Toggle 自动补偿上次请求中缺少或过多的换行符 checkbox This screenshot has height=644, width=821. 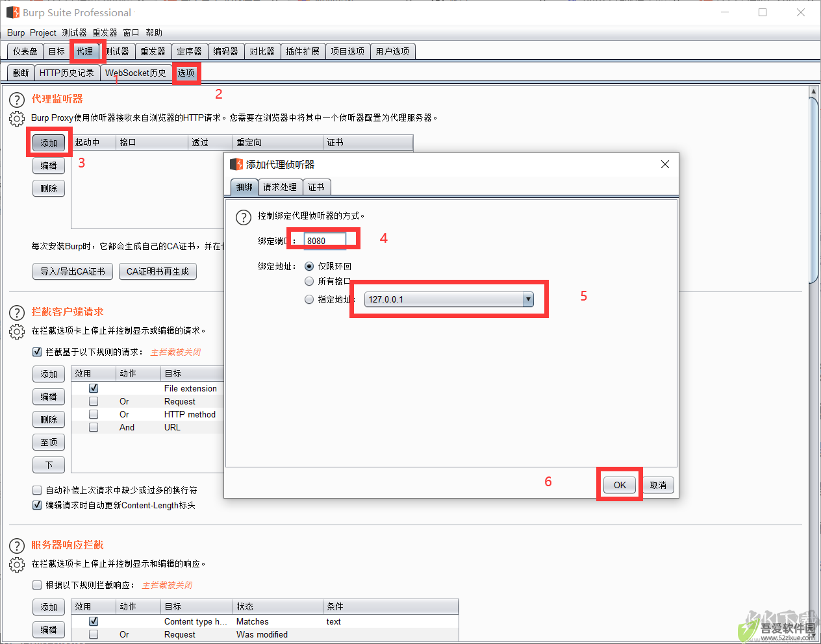point(37,490)
